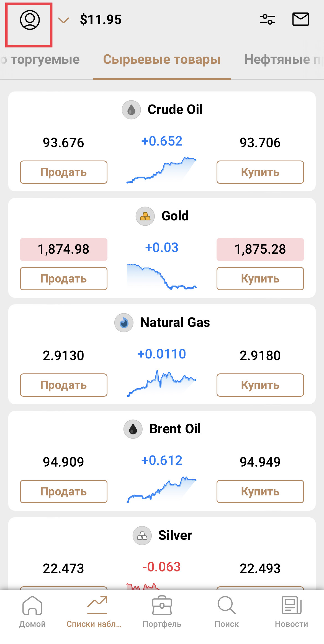Open the filter settings sliders icon

(x=267, y=19)
